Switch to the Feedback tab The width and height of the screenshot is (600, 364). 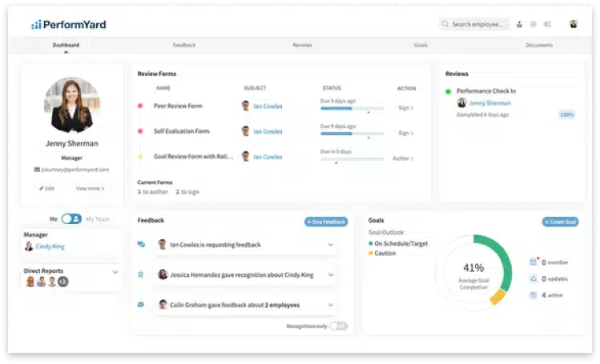coord(183,46)
